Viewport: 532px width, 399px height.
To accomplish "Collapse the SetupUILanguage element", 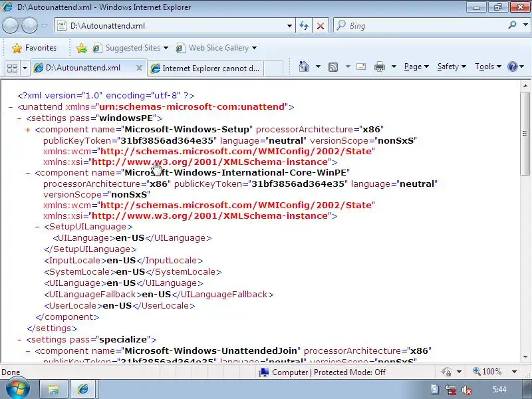I will pos(37,227).
